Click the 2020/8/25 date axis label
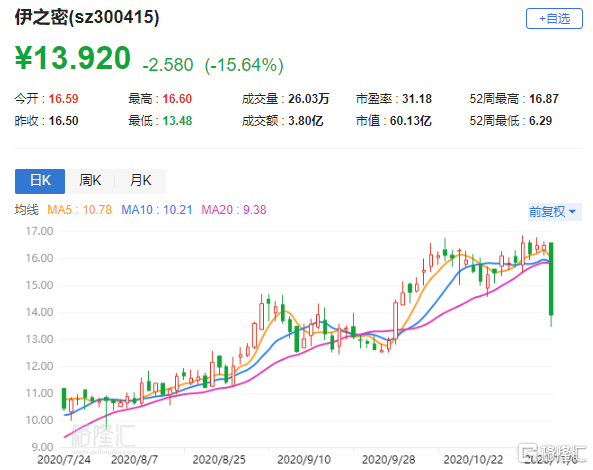The height and width of the screenshot is (470, 593). point(219,459)
